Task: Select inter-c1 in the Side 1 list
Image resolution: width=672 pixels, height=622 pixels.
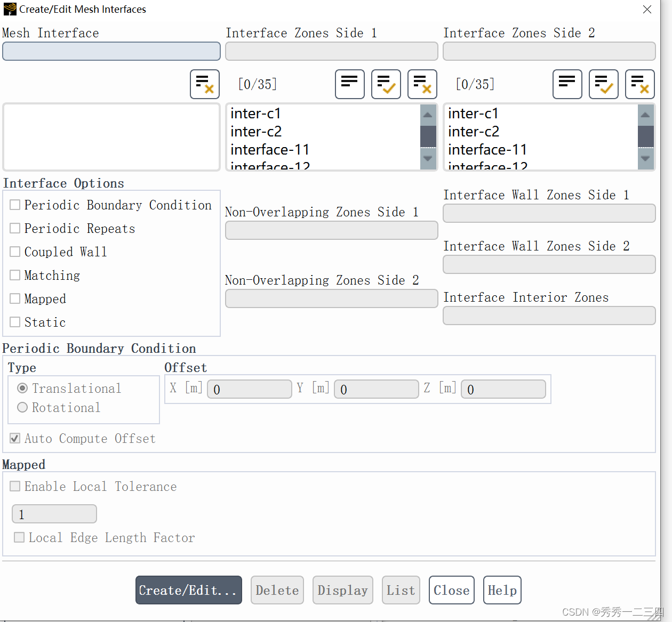Action: (x=256, y=114)
